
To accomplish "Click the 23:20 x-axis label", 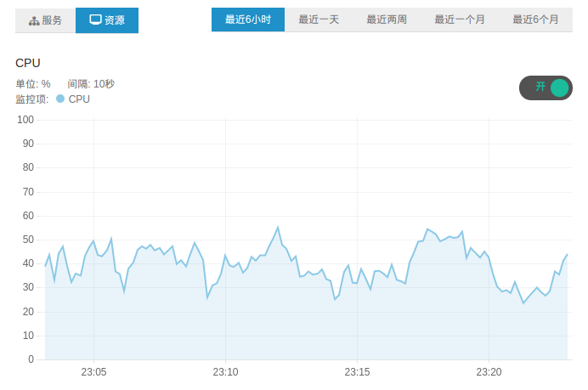I will click(489, 372).
